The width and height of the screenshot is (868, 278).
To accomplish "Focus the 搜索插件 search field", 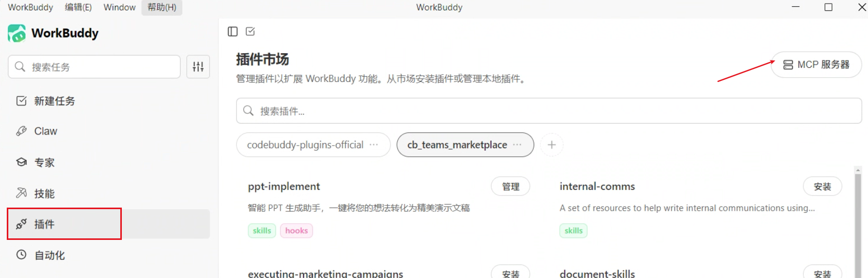I will tap(549, 111).
